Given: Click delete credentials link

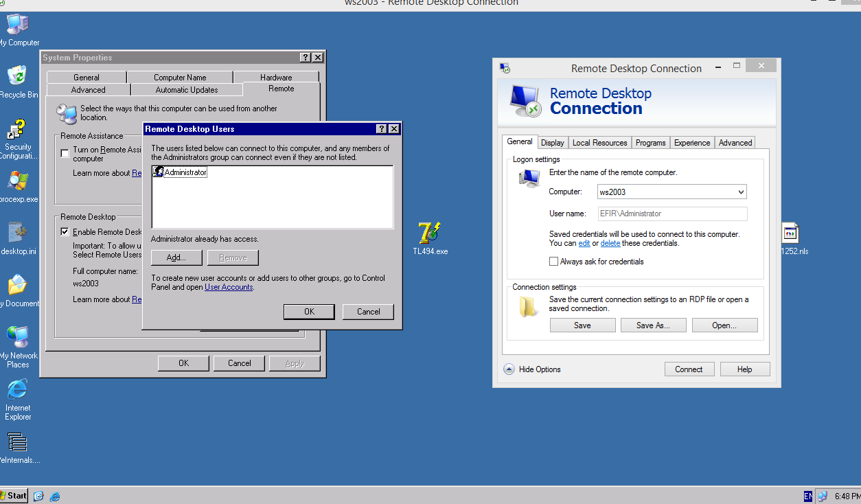Looking at the screenshot, I should pos(610,243).
